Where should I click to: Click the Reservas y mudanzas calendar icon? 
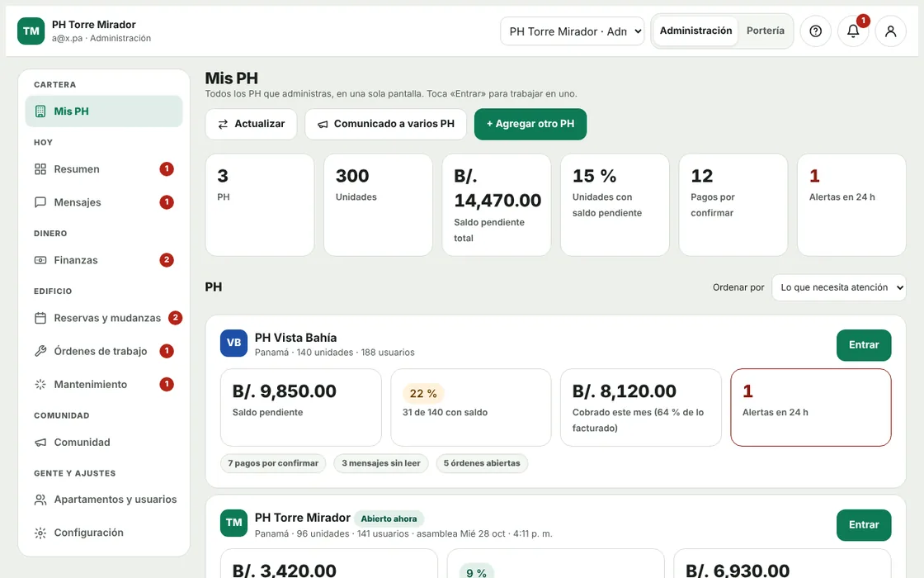40,318
